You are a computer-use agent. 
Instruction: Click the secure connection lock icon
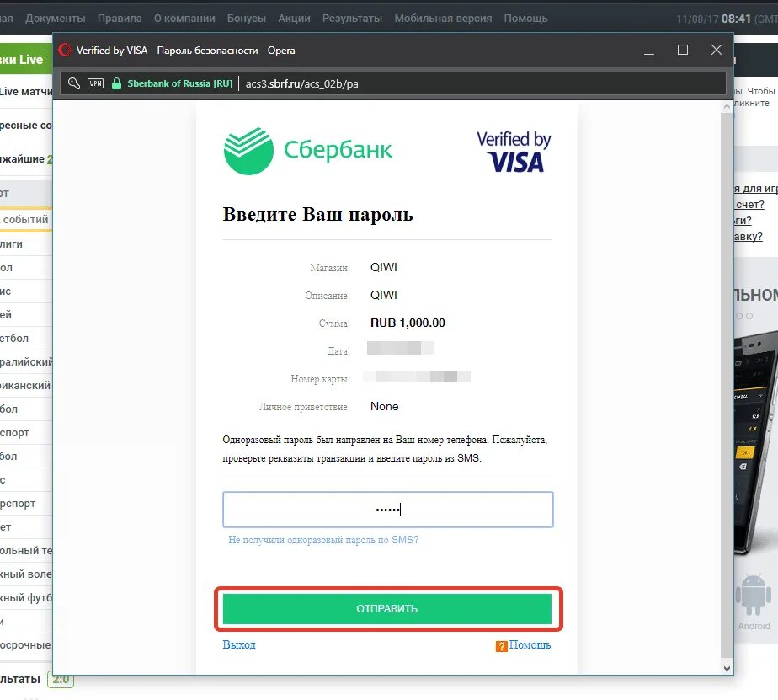pos(115,83)
